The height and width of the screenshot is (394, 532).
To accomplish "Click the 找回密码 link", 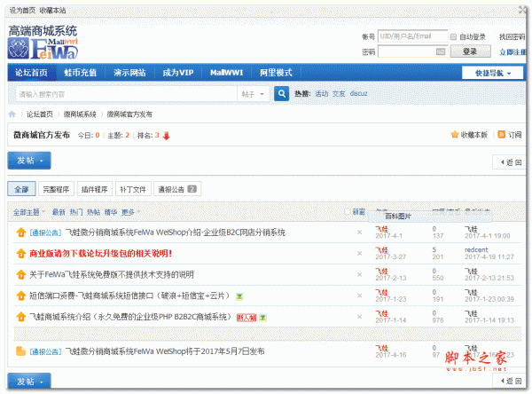I will [x=512, y=36].
